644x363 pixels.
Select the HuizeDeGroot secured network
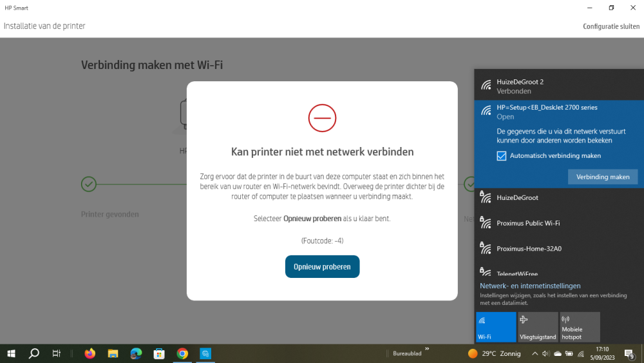pyautogui.click(x=559, y=198)
